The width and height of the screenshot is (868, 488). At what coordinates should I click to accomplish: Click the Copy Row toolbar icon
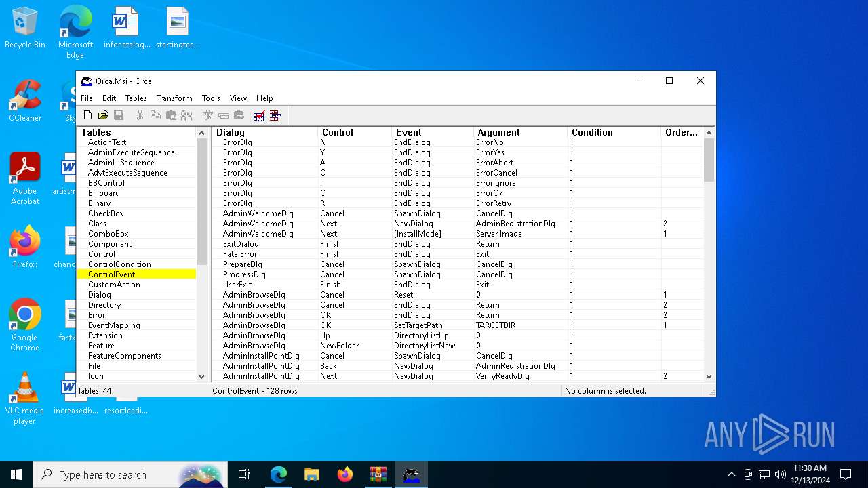tap(223, 116)
